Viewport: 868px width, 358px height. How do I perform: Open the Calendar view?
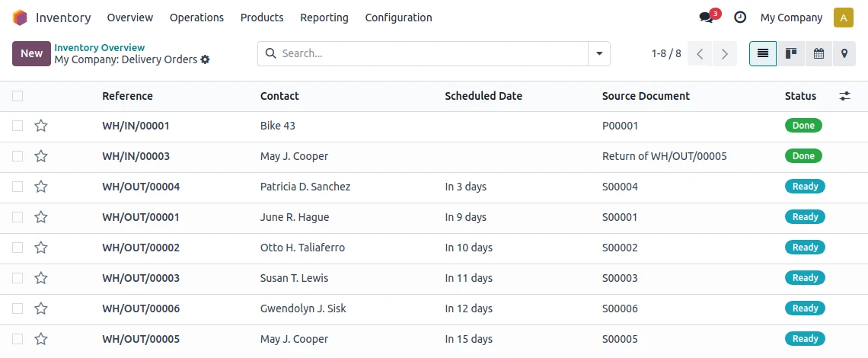click(x=819, y=53)
